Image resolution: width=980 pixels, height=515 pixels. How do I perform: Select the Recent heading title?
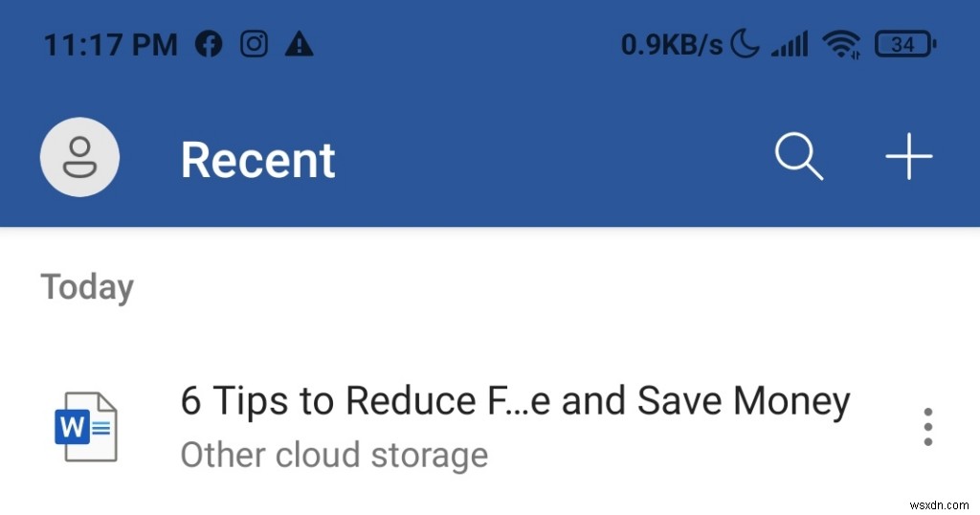click(258, 159)
